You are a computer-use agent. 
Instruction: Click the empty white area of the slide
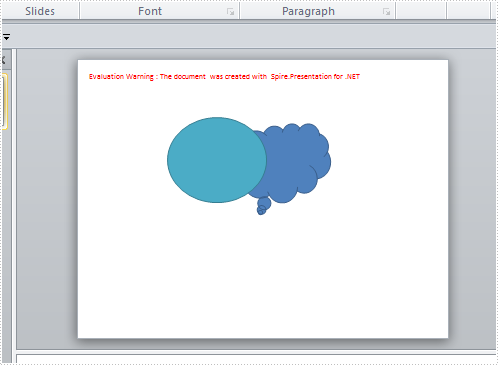tap(263, 273)
